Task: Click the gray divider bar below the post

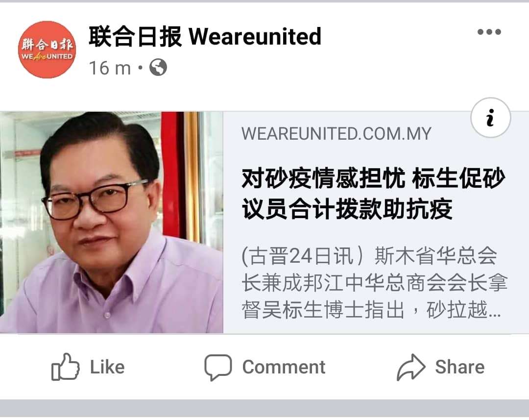Action: pyautogui.click(x=264, y=408)
